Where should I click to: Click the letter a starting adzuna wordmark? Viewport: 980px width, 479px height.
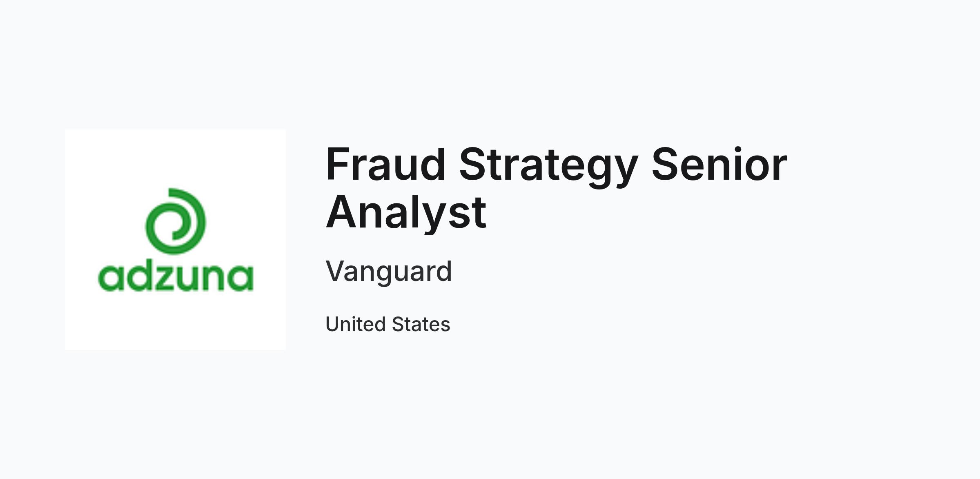click(x=111, y=278)
